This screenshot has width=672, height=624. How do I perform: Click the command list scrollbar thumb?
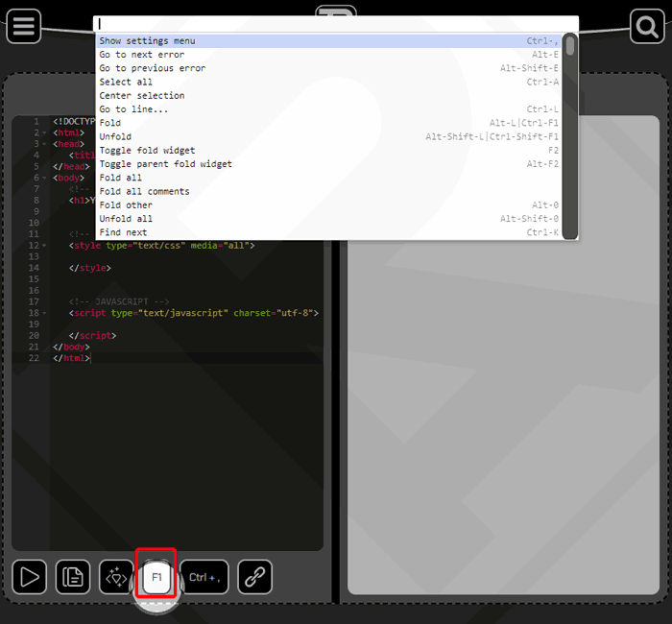[x=569, y=45]
